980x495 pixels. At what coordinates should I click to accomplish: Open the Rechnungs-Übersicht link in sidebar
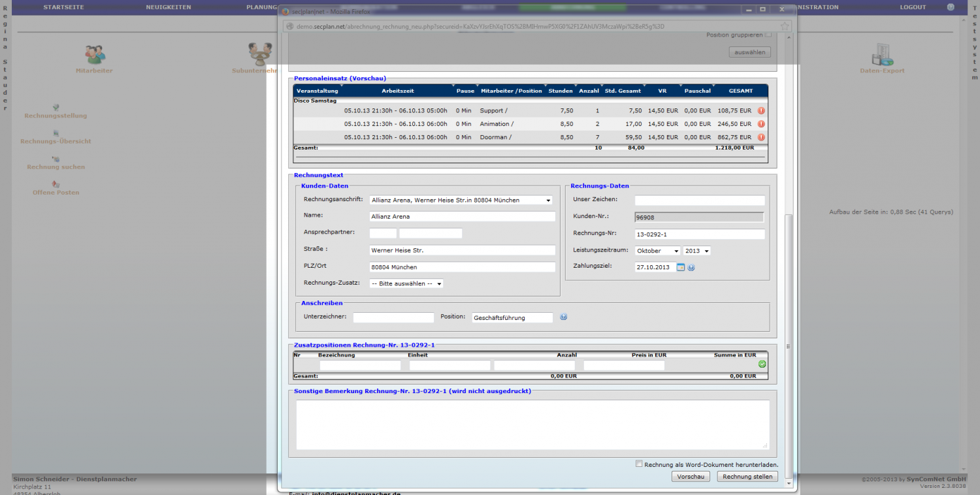pyautogui.click(x=56, y=141)
